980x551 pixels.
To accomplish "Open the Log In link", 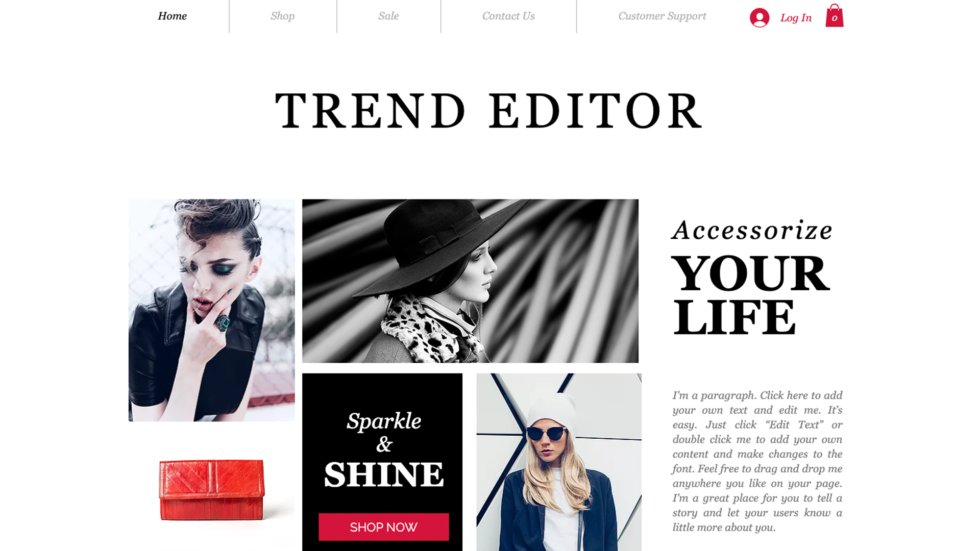I will point(796,18).
